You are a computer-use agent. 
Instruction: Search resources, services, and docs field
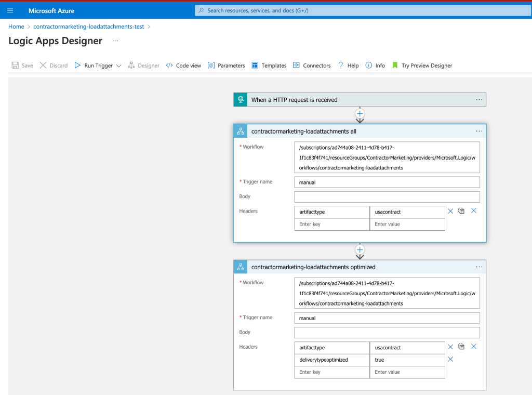click(x=363, y=10)
